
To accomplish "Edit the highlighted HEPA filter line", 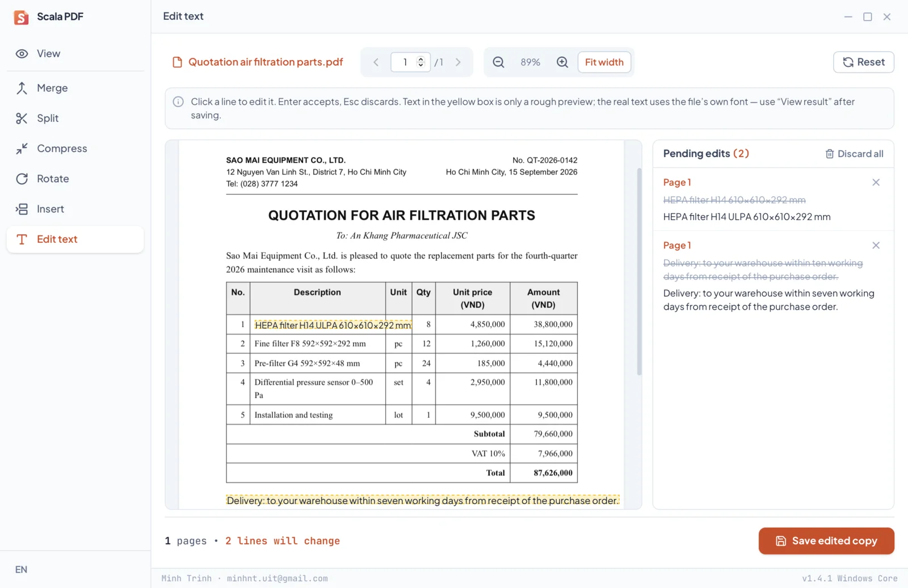I will (333, 325).
